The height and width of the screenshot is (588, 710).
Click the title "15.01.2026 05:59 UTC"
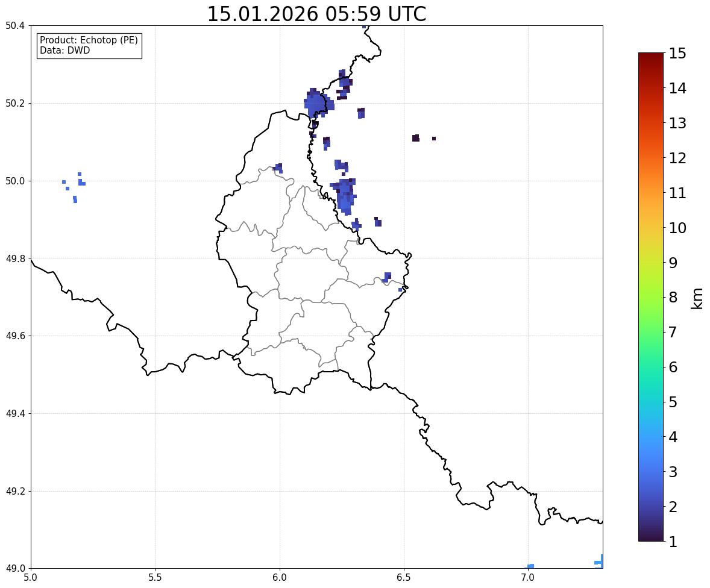click(316, 14)
